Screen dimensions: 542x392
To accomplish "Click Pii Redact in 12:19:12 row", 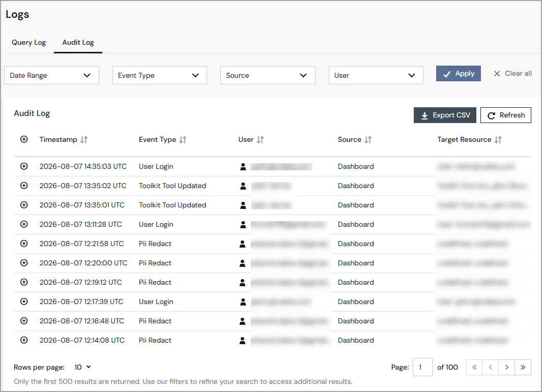I will coord(155,283).
